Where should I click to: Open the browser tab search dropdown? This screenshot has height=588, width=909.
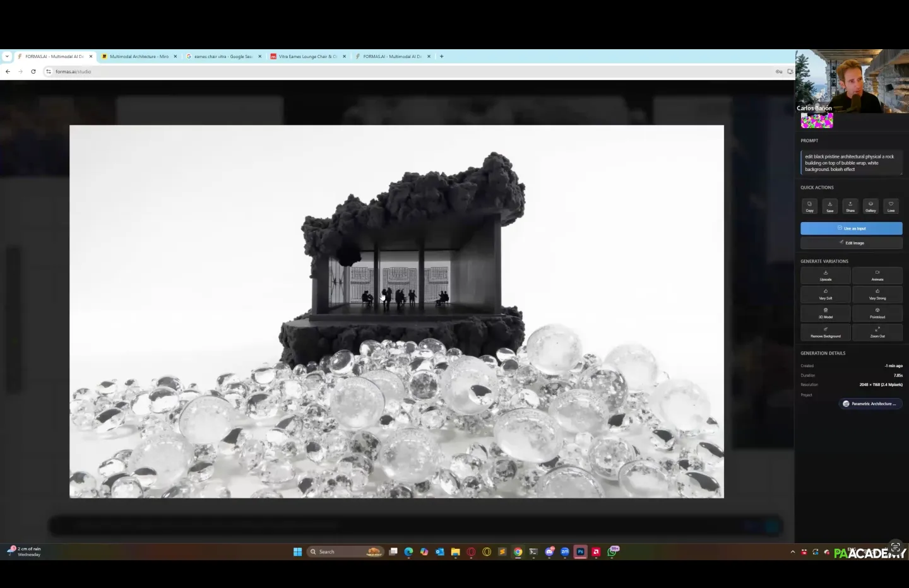[x=7, y=56]
